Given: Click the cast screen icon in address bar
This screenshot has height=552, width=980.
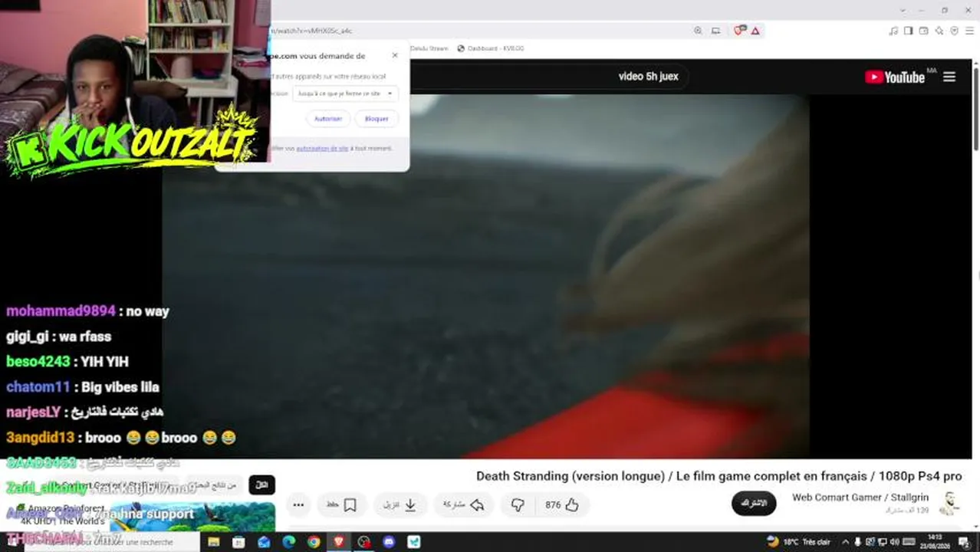Looking at the screenshot, I should (x=716, y=31).
